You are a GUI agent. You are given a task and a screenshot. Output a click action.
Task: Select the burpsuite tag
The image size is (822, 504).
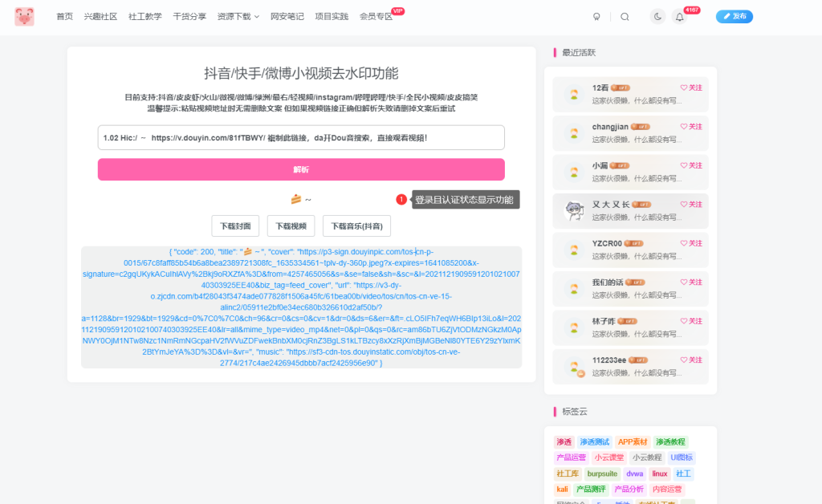[602, 474]
